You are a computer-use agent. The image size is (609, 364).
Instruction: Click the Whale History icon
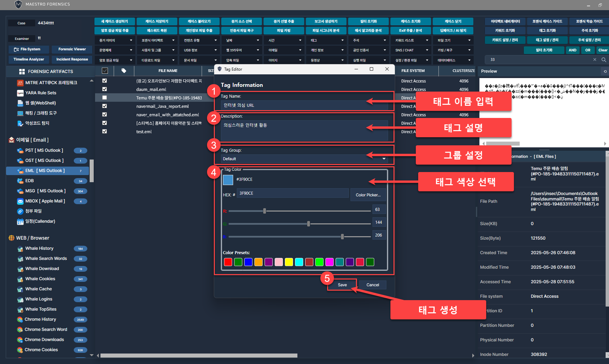click(20, 249)
